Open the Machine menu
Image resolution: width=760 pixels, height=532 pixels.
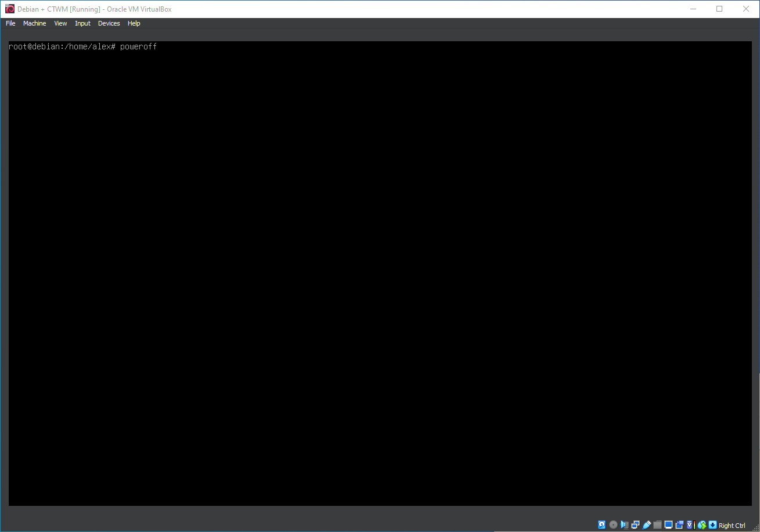tap(34, 23)
